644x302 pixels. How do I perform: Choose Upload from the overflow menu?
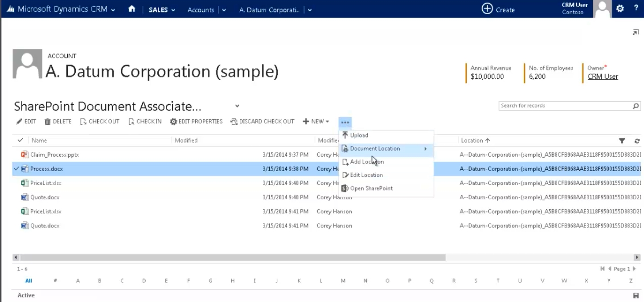(x=359, y=135)
